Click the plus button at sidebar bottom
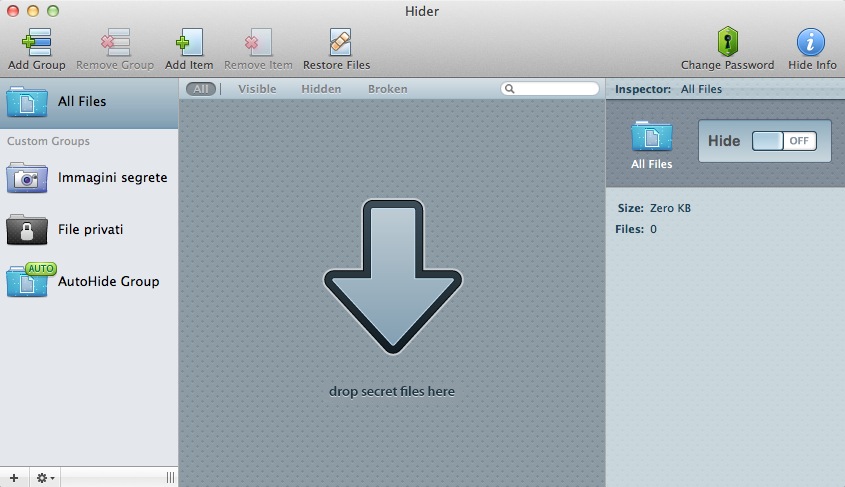 (x=14, y=478)
